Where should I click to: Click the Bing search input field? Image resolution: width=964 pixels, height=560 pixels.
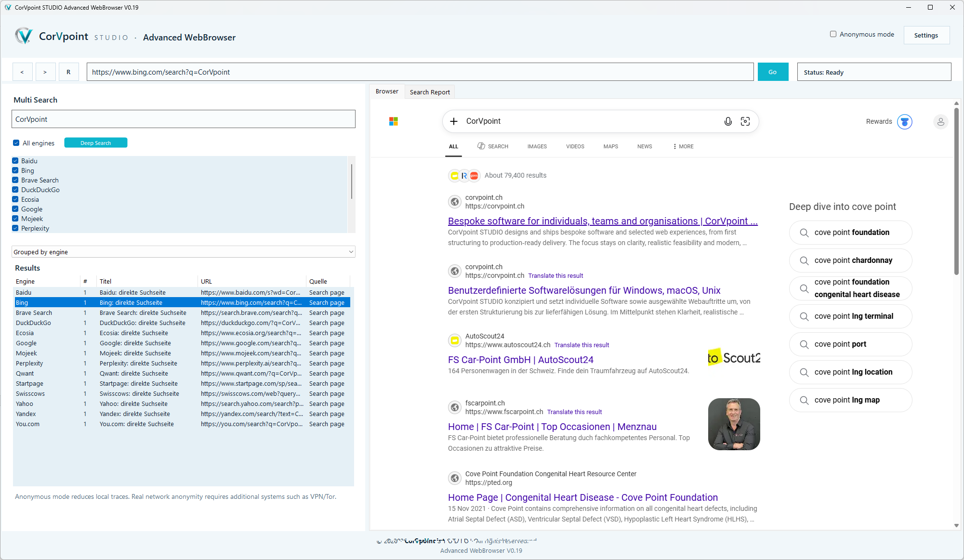(x=593, y=121)
